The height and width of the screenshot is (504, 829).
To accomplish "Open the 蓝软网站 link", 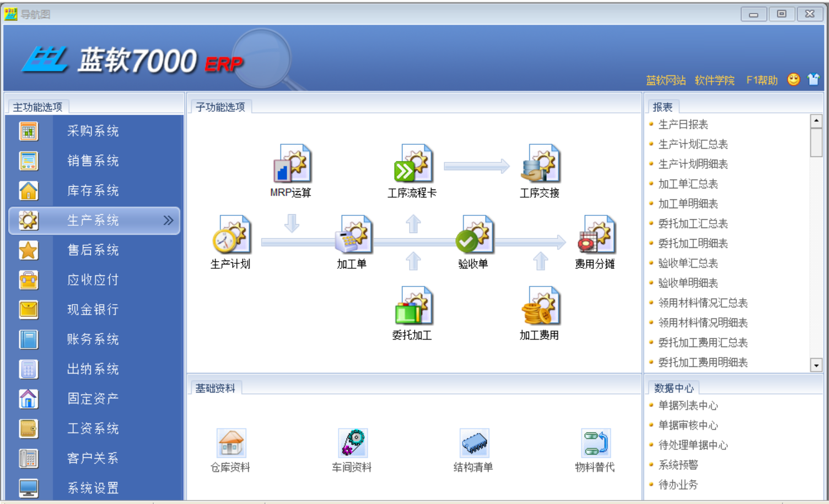I will coord(666,80).
